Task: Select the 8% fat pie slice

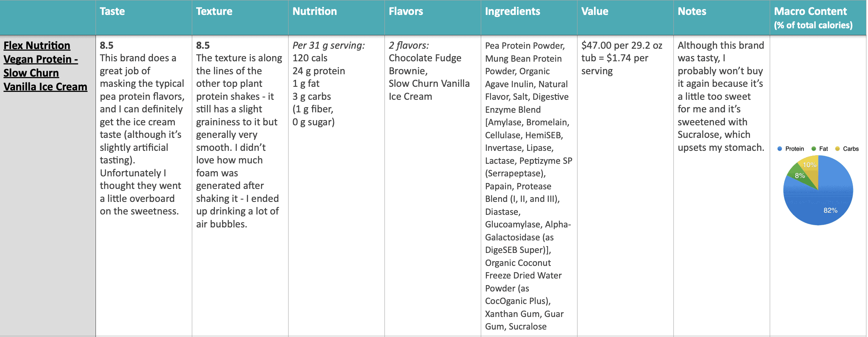Action: click(800, 176)
